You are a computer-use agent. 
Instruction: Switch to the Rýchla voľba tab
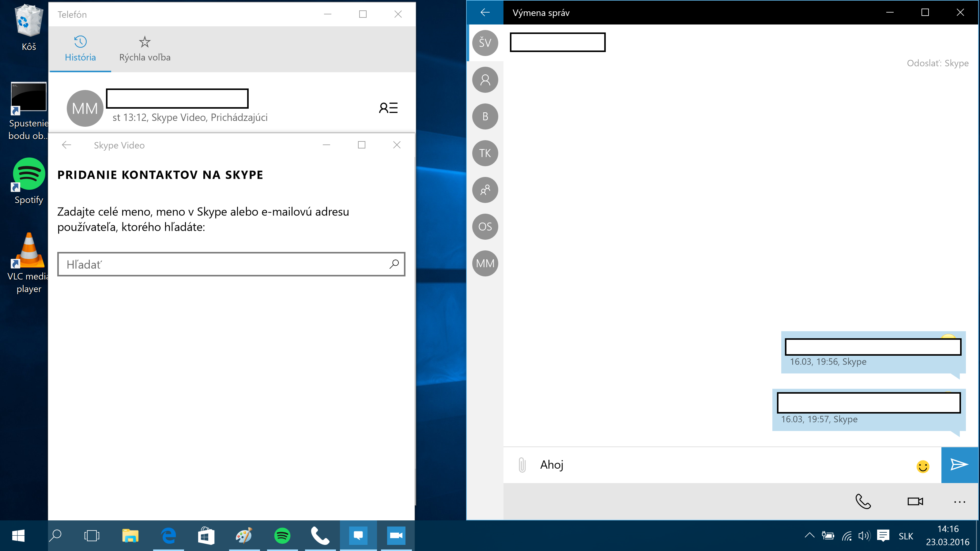pos(145,49)
